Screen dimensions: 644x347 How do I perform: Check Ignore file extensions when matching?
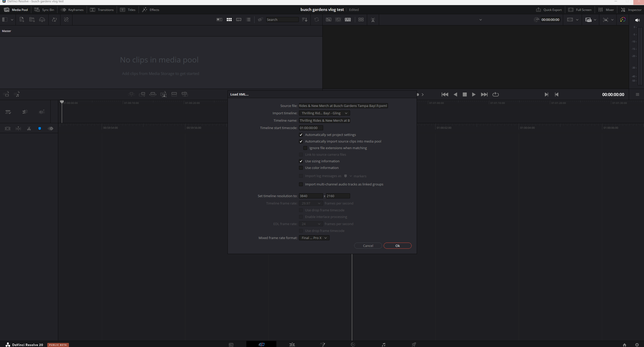pyautogui.click(x=305, y=148)
